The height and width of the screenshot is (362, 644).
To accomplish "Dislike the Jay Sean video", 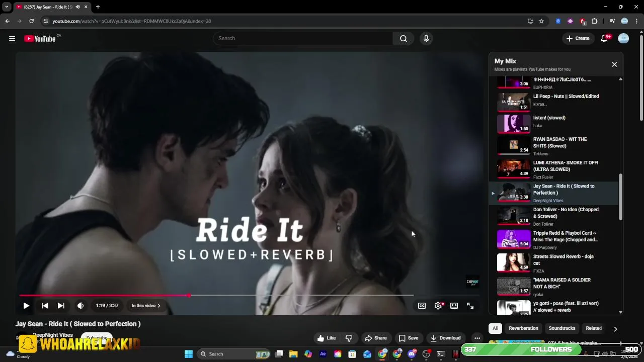I will click(x=349, y=338).
